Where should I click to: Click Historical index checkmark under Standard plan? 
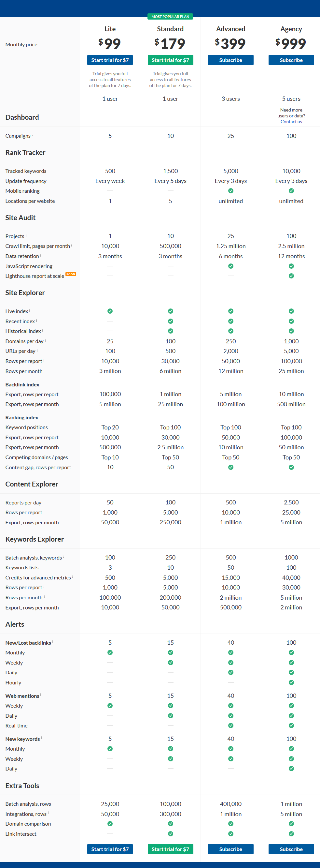(170, 331)
